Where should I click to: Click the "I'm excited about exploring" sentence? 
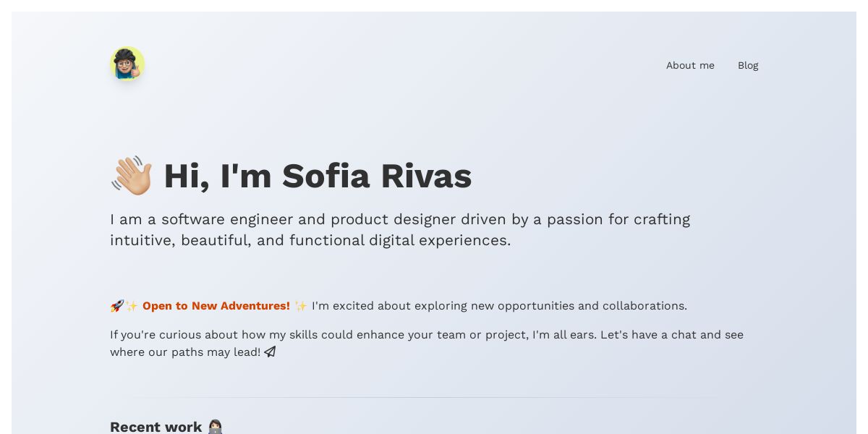click(388, 306)
